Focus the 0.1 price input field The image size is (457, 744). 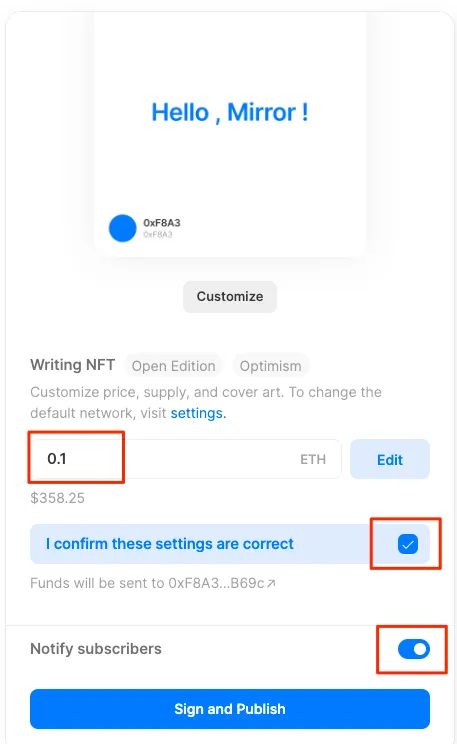pos(186,459)
